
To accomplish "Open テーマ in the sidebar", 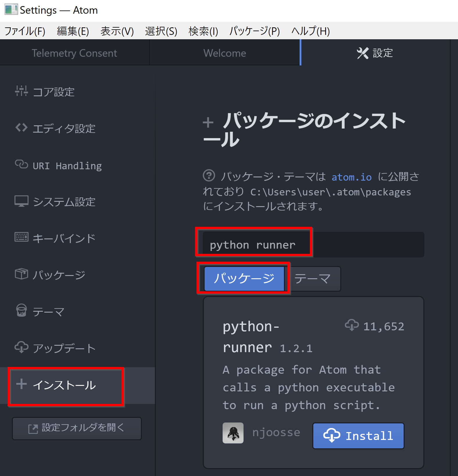I will 77,312.
